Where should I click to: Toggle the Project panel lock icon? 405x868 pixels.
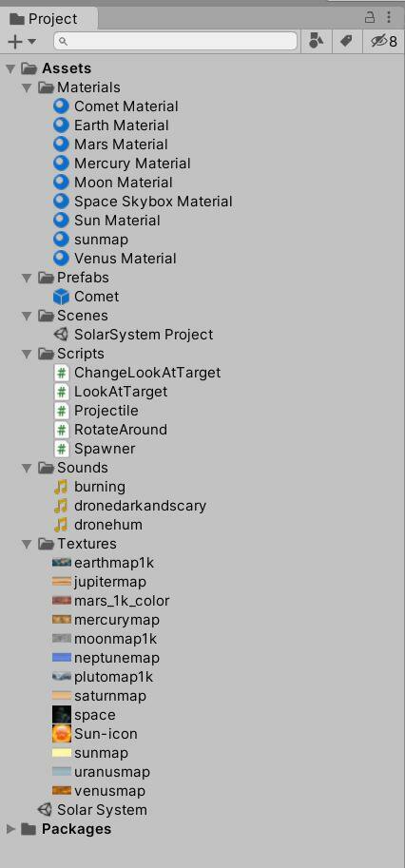pos(370,17)
